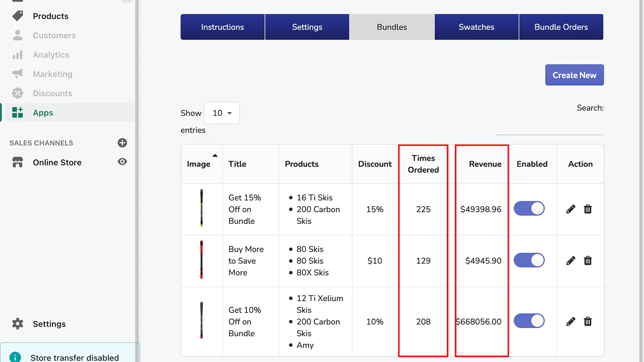Switch to the Swatches tab
The height and width of the screenshot is (362, 644).
[476, 27]
